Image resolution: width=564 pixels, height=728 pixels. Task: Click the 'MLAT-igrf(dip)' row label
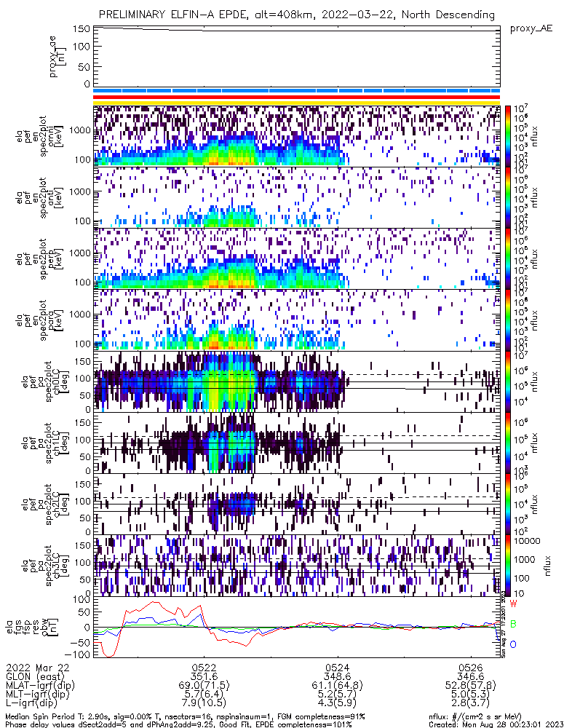pyautogui.click(x=40, y=685)
